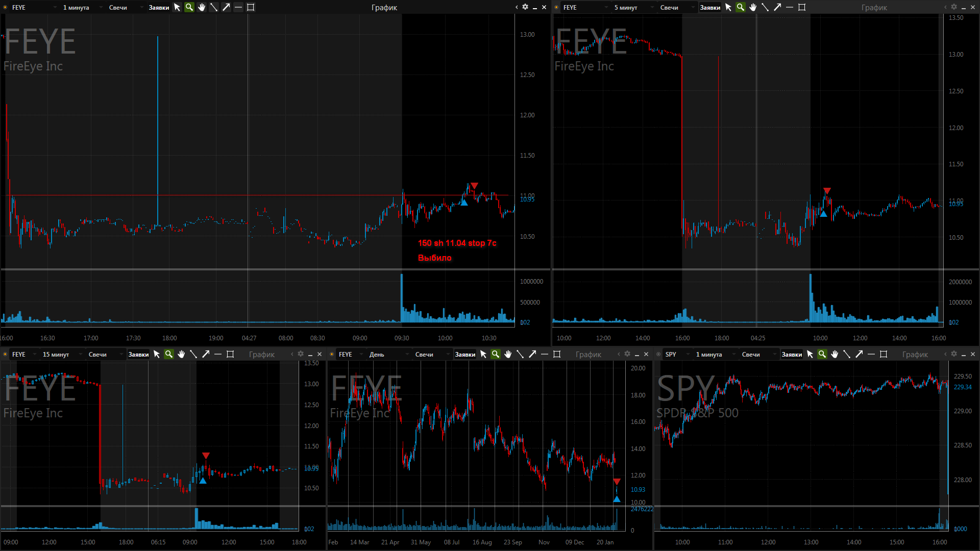980x551 pixels.
Task: Click red sell marker on FEYE daily chart
Action: (x=617, y=482)
